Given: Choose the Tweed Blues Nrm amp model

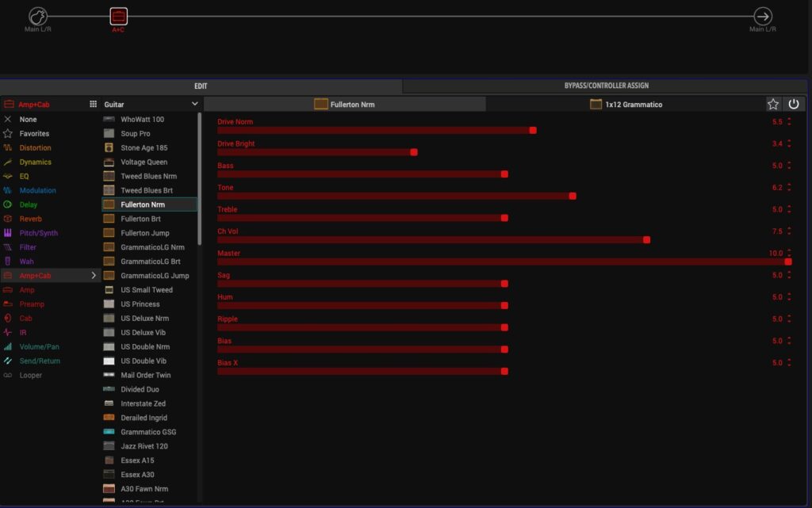Looking at the screenshot, I should (x=148, y=177).
